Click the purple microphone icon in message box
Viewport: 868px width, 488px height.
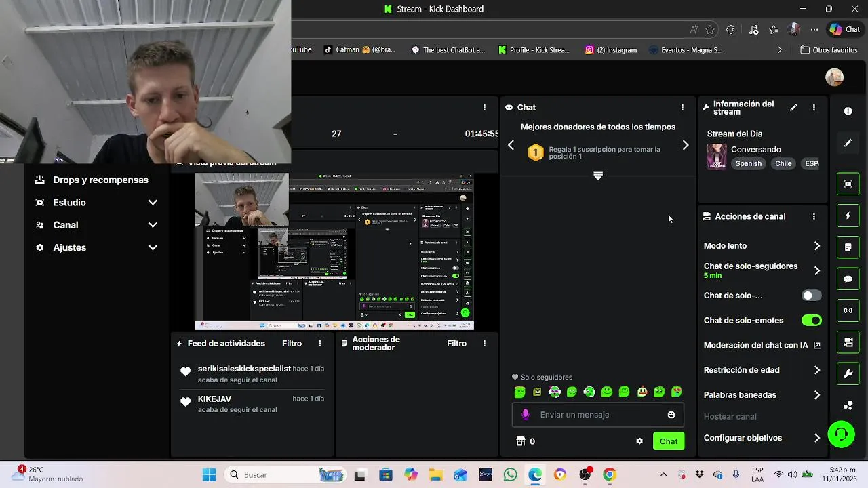[x=525, y=415]
